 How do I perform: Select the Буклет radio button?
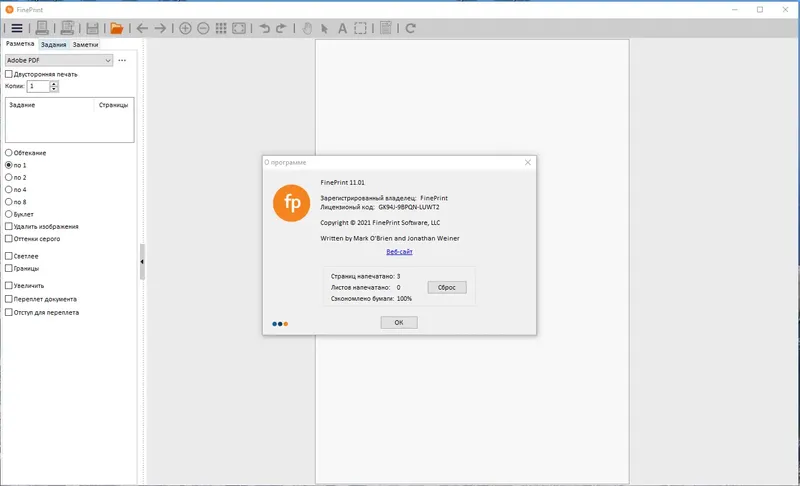(9, 214)
